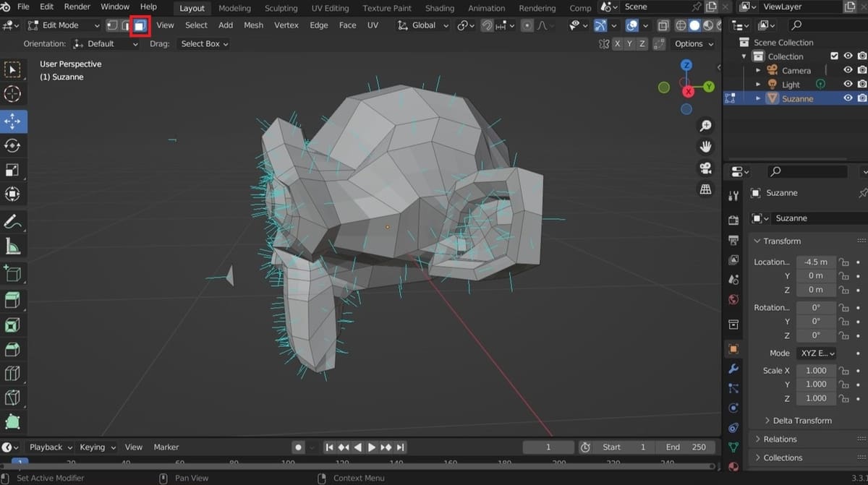This screenshot has width=868, height=485.
Task: Switch to the Sculpting workspace tab
Action: click(281, 8)
